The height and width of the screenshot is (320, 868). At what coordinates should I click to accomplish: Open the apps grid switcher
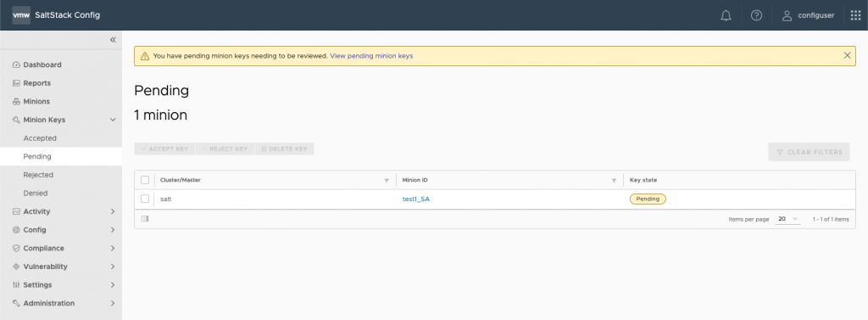coord(855,15)
